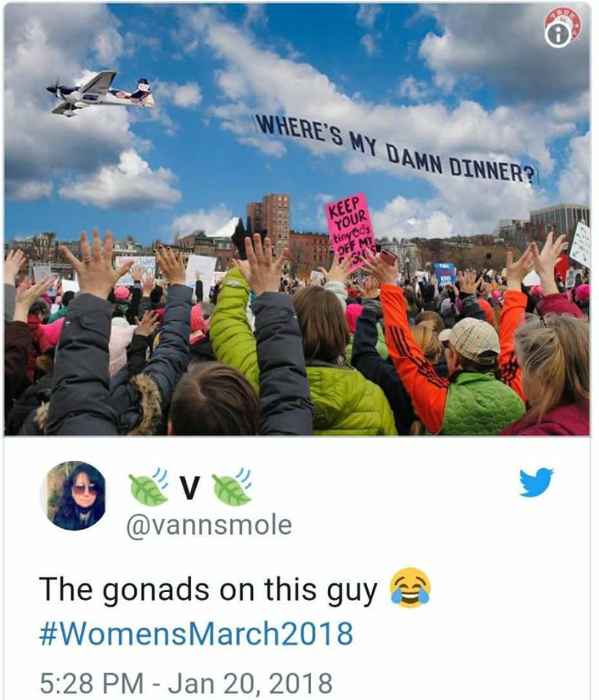Click the airplane in the photo

pyautogui.click(x=101, y=93)
